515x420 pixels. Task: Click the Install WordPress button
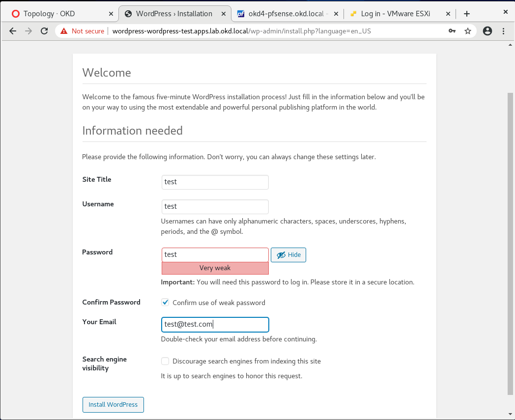(113, 405)
